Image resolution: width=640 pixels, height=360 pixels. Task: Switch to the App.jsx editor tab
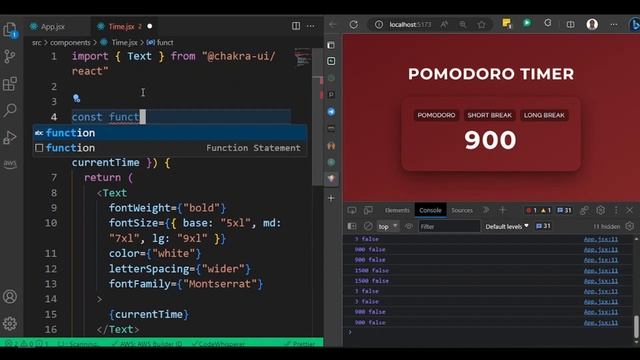pos(53,27)
